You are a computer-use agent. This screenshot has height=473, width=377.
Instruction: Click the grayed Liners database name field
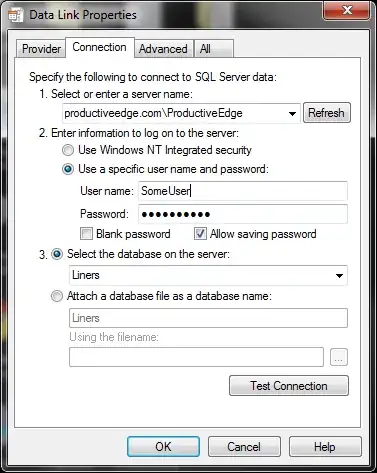(208, 318)
